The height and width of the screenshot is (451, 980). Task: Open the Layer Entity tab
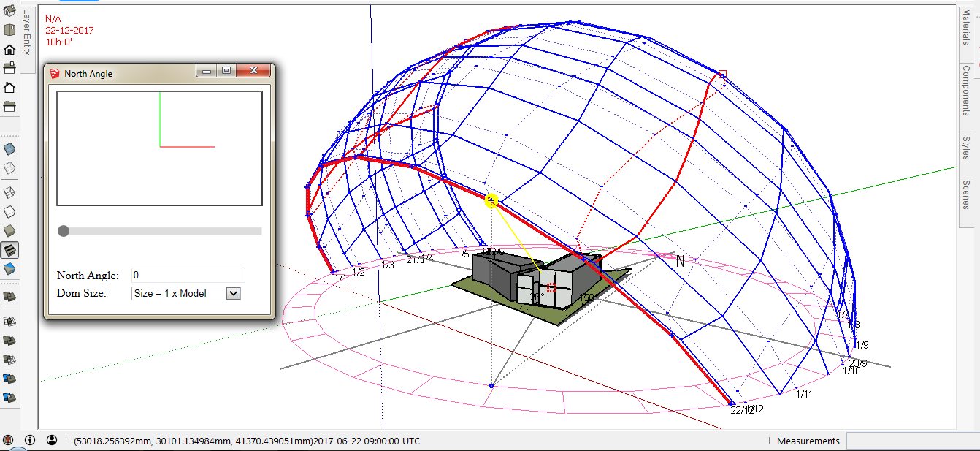pos(26,34)
